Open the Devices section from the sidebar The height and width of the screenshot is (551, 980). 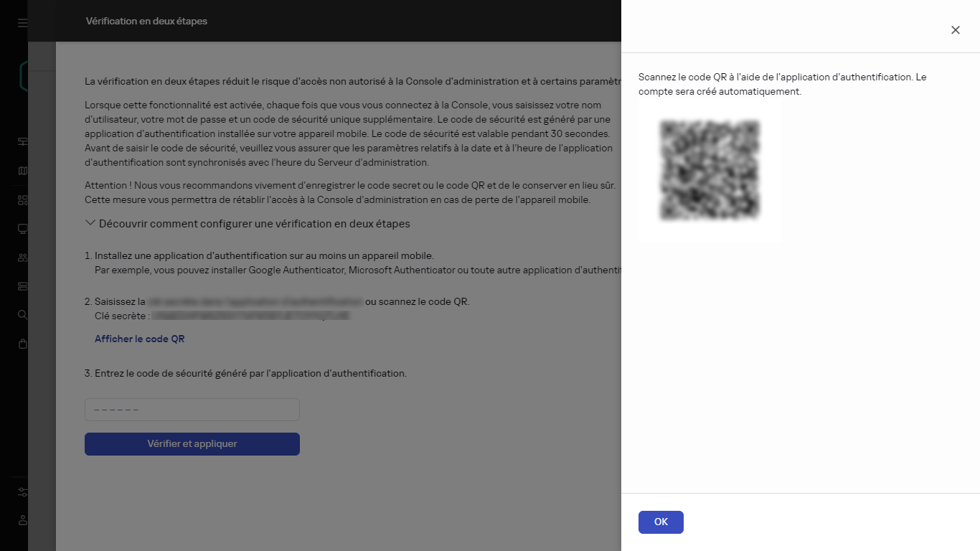tap(22, 228)
